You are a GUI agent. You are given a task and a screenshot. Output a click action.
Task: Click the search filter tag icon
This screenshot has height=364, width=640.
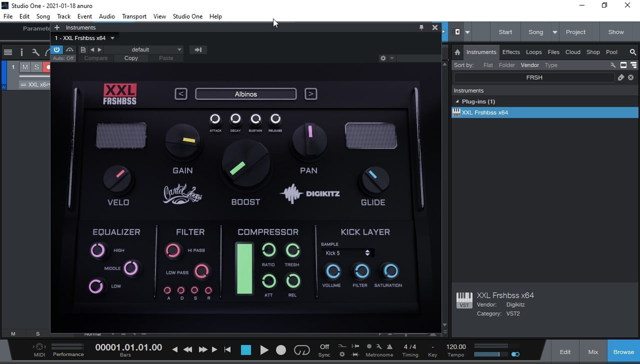(x=620, y=77)
